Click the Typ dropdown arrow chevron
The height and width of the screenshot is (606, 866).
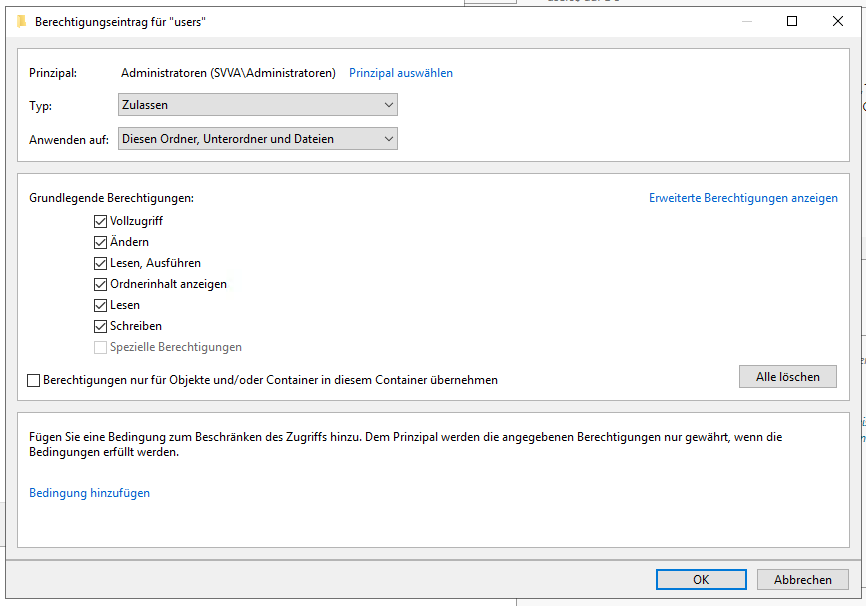[x=388, y=105]
